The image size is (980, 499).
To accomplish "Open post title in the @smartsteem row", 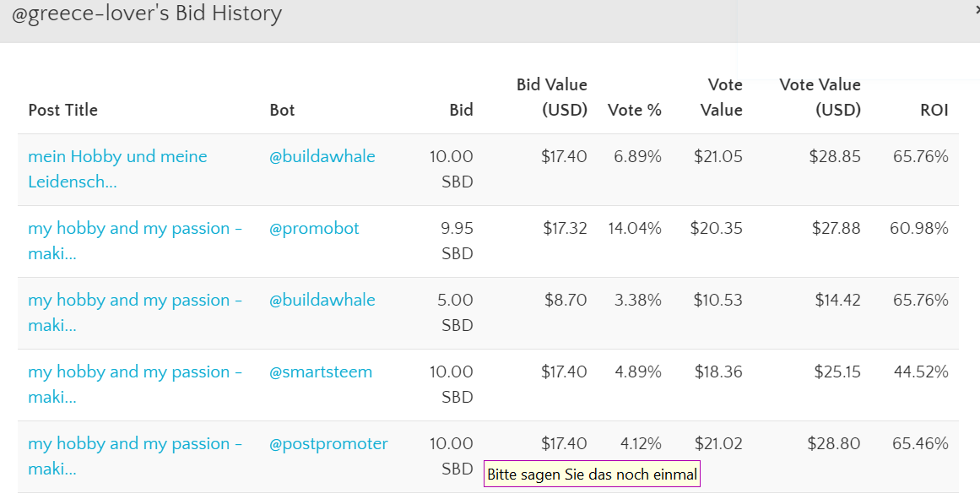I will (135, 384).
